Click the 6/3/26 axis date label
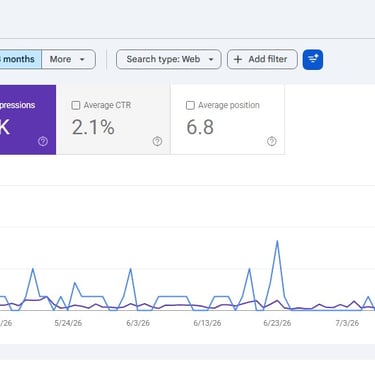The height and width of the screenshot is (366, 375). click(138, 323)
